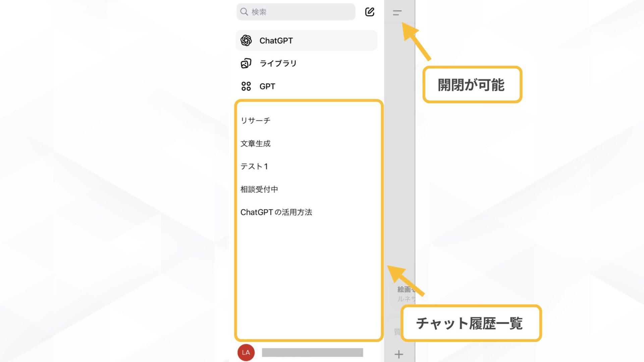Click the 検索 search input field
The height and width of the screenshot is (362, 644).
pyautogui.click(x=295, y=12)
